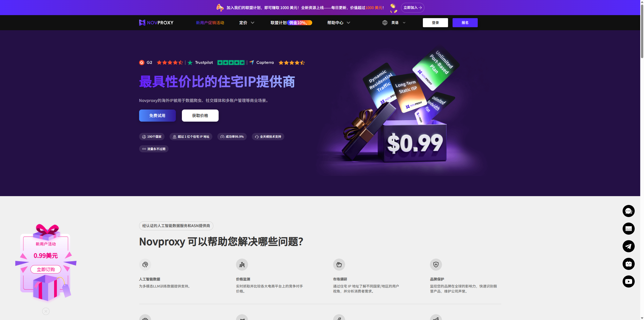Viewport: 644px width, 320px height.
Task: Click the globe language icon in the navbar
Action: click(385, 23)
